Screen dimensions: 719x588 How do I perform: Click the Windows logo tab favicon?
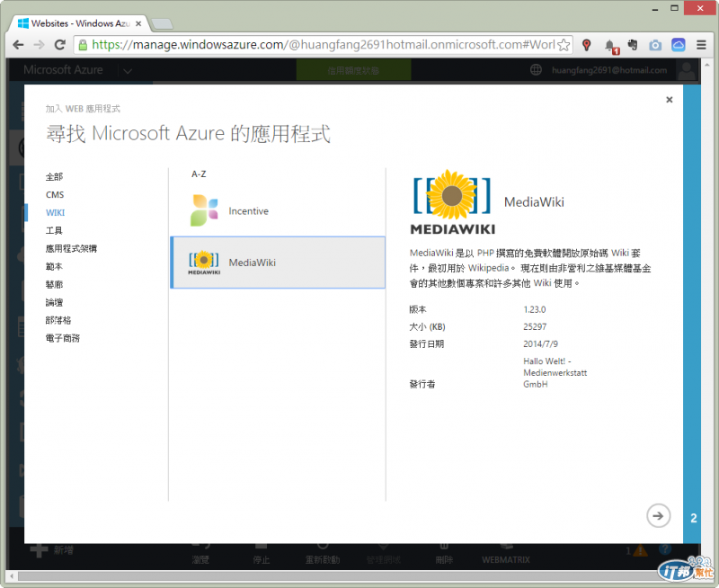[x=23, y=23]
